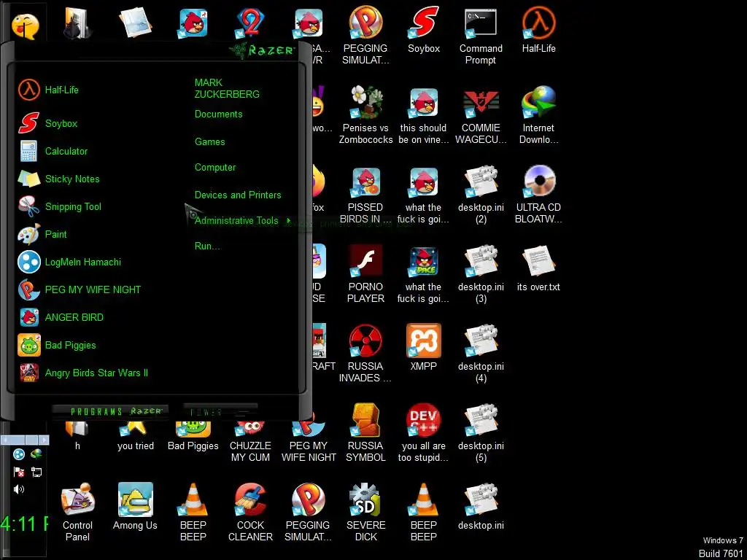Open the network tray icon
Screen dimensions: 747x560
(x=36, y=472)
